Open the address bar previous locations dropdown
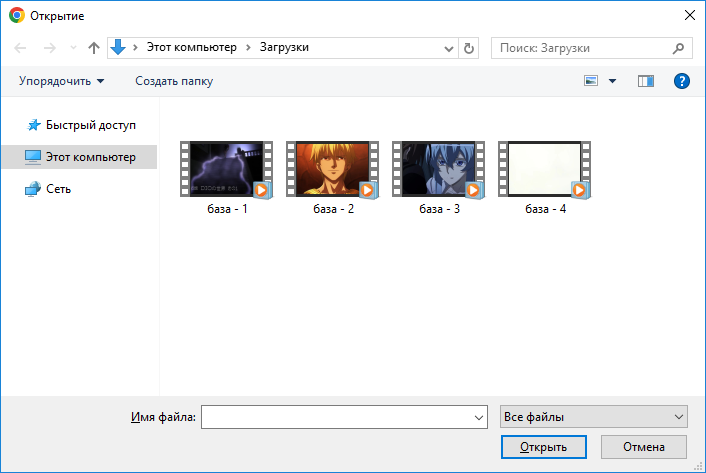Image resolution: width=706 pixels, height=473 pixels. point(449,47)
